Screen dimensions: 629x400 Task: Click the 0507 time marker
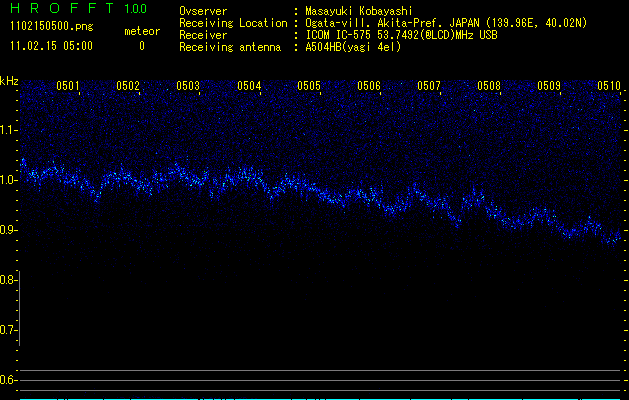[429, 86]
